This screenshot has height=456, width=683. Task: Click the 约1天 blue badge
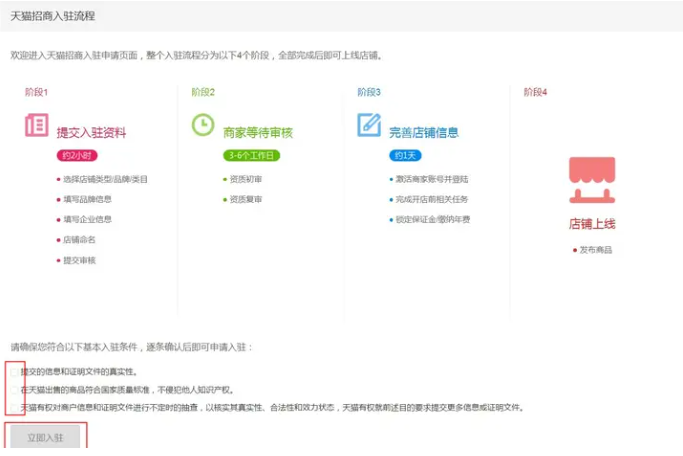(405, 155)
